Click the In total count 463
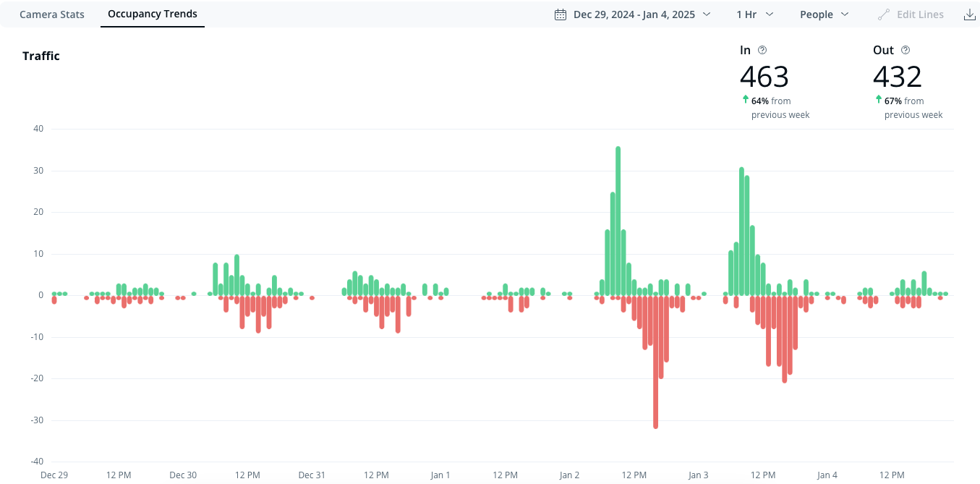The height and width of the screenshot is (484, 980). point(764,77)
